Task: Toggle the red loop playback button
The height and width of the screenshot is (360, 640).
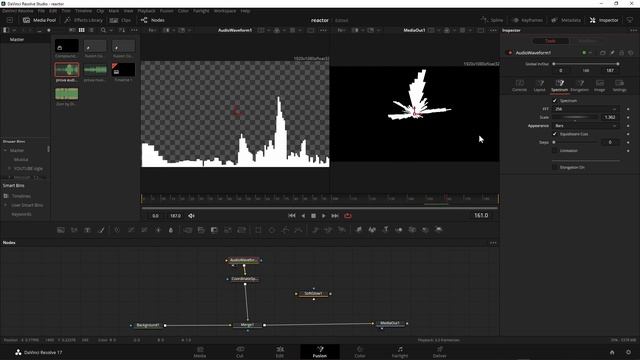Action: point(348,216)
